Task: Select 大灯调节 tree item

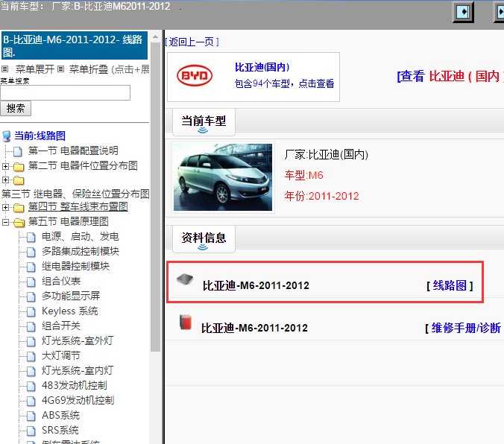Action: [x=61, y=356]
